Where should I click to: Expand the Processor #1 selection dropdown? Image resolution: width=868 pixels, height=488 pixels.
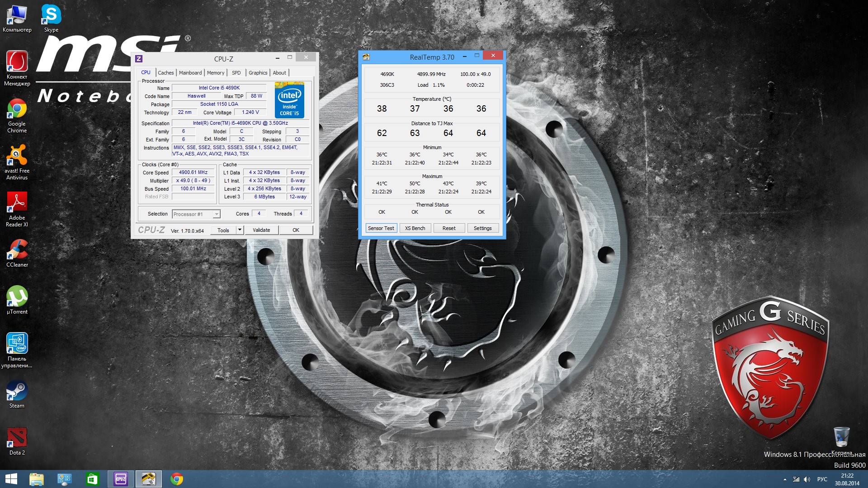click(217, 214)
